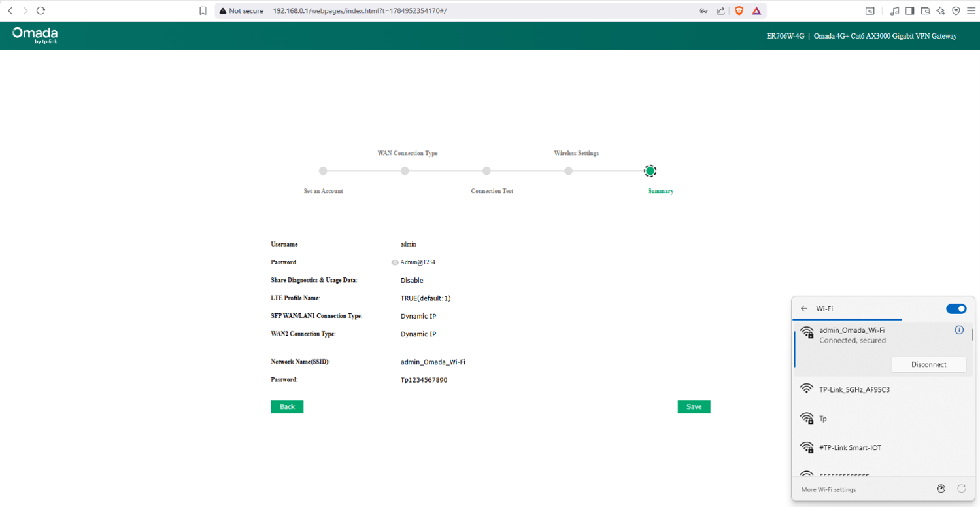
Task: Refresh the Wi-Fi network list
Action: (962, 489)
